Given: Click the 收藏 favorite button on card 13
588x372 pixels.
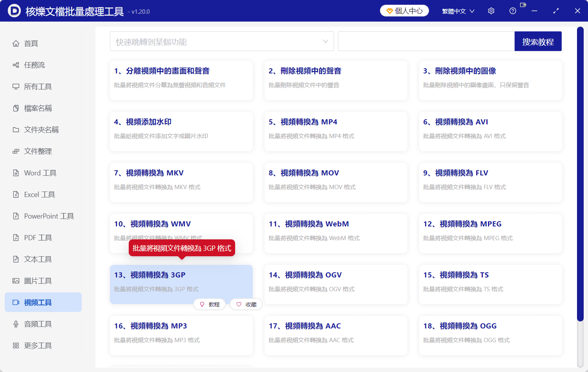Looking at the screenshot, I should click(x=246, y=304).
